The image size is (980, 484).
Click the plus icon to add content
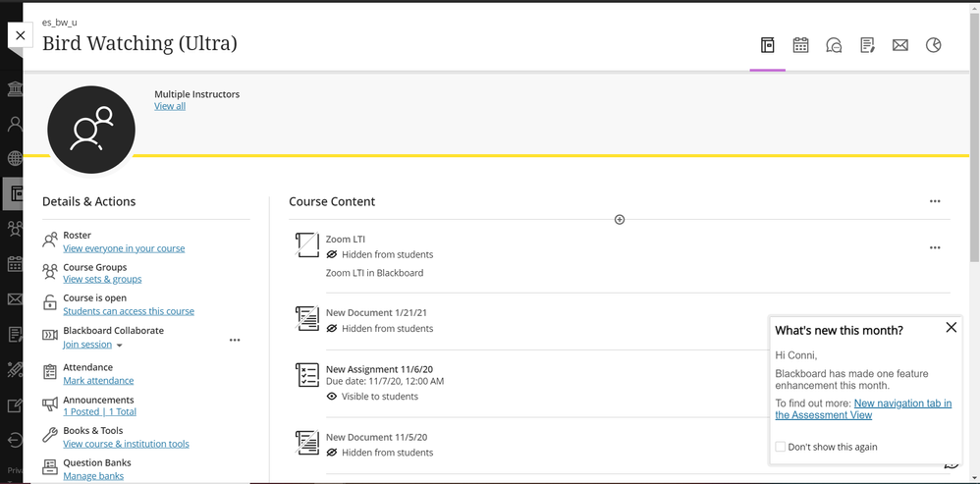click(620, 219)
